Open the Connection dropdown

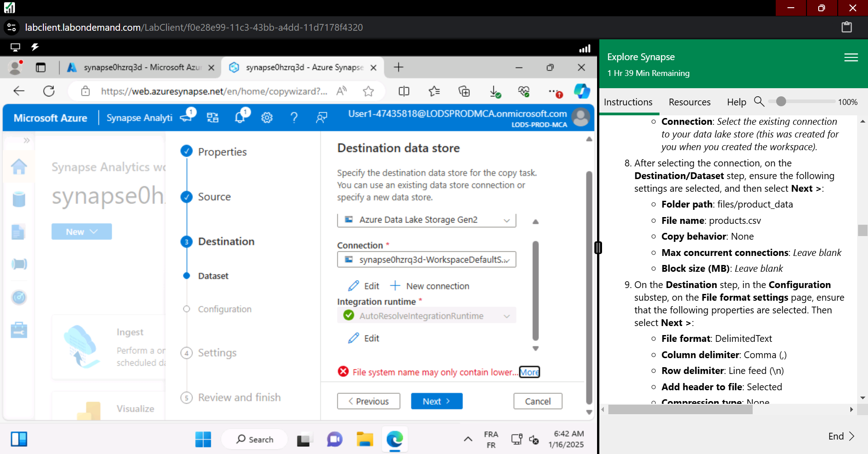coord(427,260)
